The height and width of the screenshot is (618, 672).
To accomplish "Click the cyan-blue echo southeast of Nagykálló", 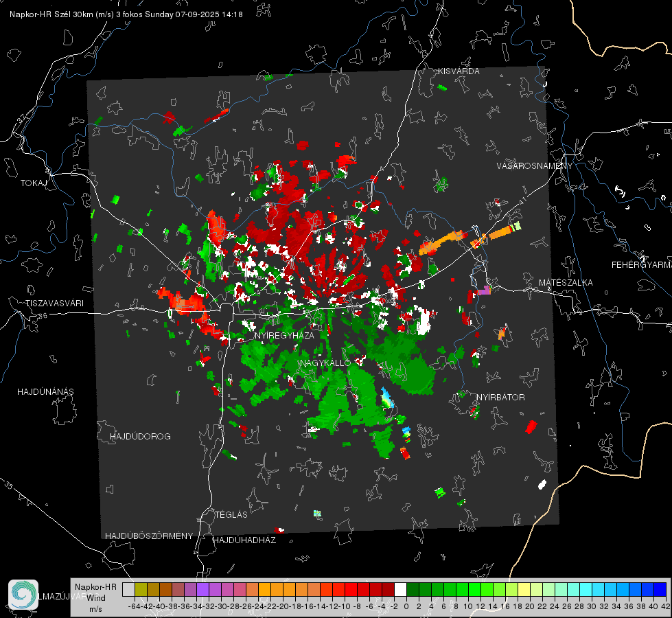I will pos(386,397).
